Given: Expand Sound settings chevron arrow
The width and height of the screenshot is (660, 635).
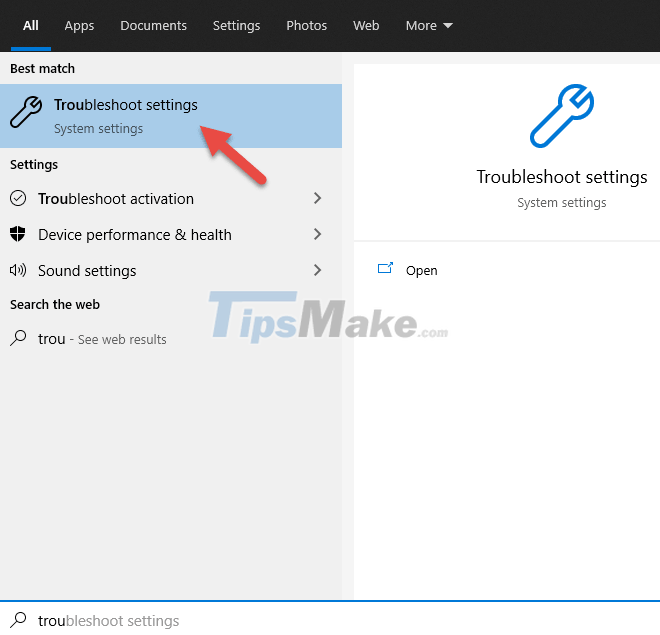Looking at the screenshot, I should point(317,270).
